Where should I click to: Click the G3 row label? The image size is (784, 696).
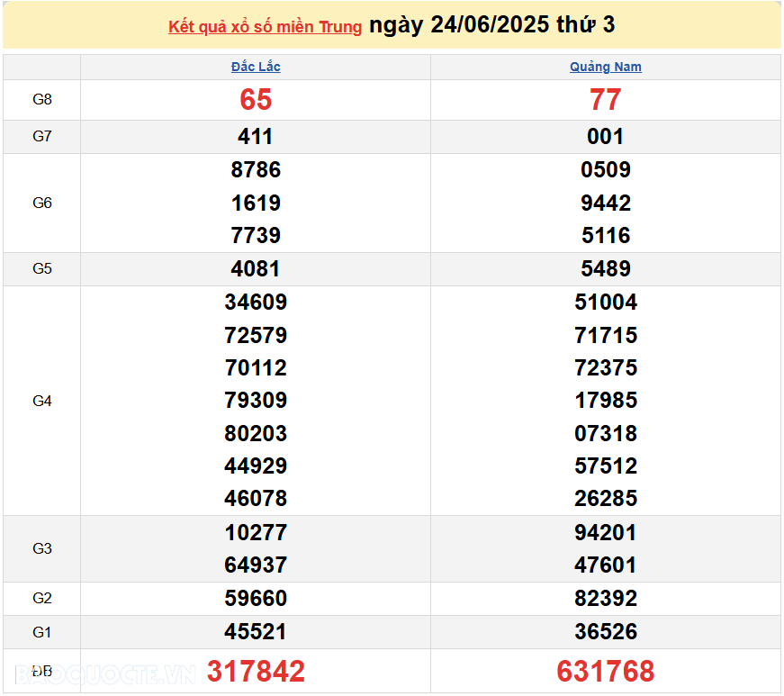[42, 549]
